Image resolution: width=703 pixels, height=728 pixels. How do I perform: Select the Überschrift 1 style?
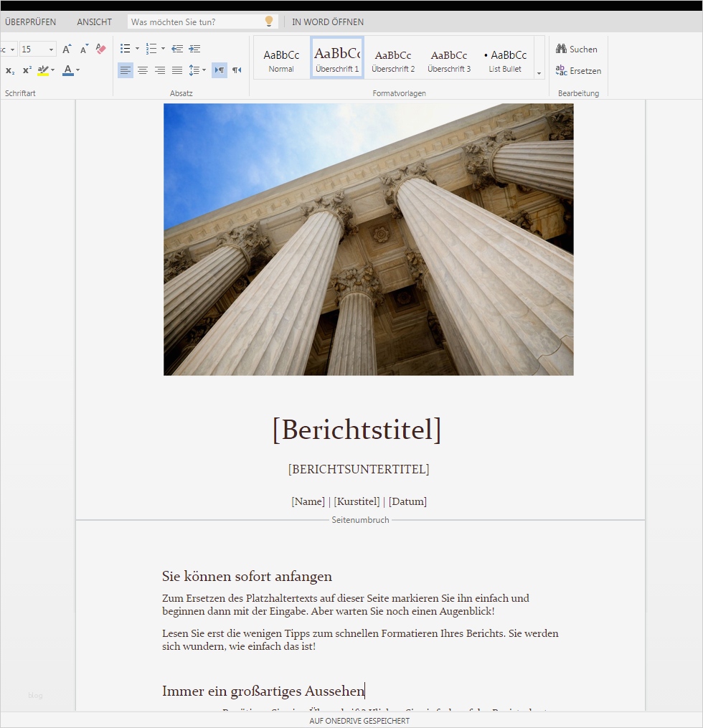point(337,57)
